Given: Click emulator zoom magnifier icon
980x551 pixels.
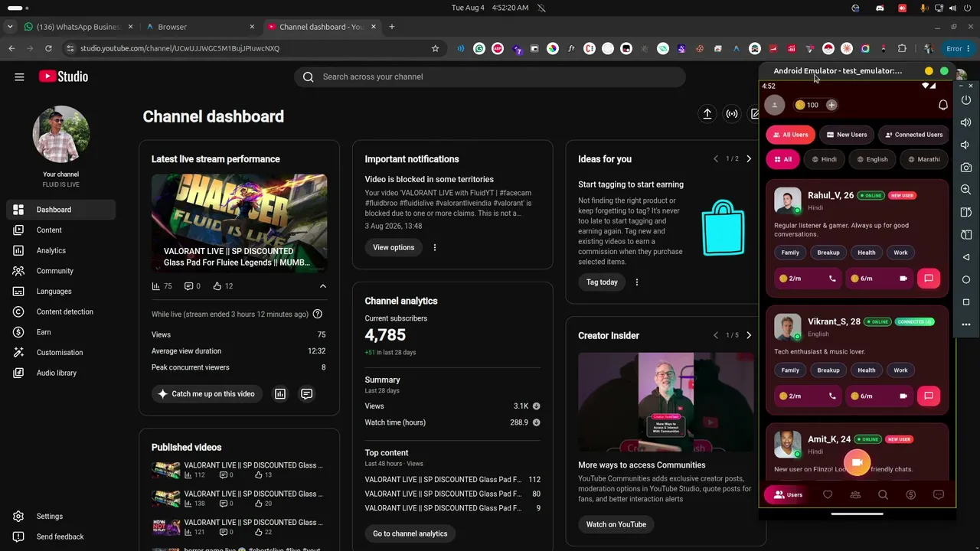Looking at the screenshot, I should click(x=966, y=189).
